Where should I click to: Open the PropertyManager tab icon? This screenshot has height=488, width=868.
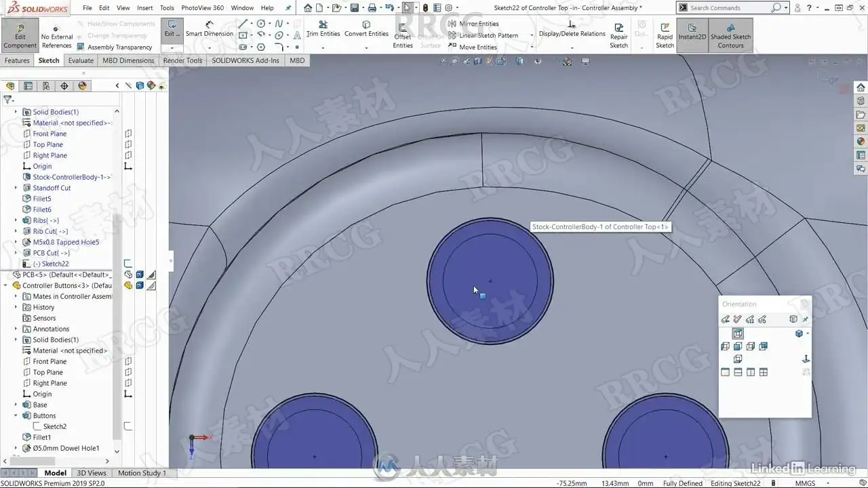tap(28, 86)
